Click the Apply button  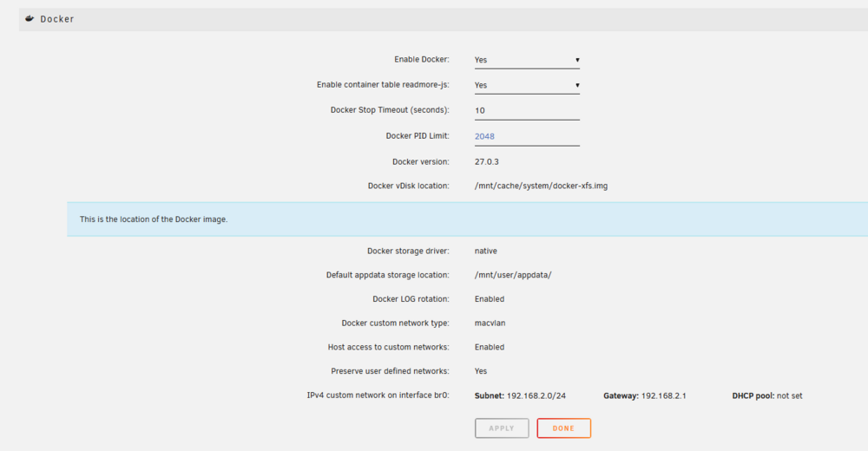(502, 428)
